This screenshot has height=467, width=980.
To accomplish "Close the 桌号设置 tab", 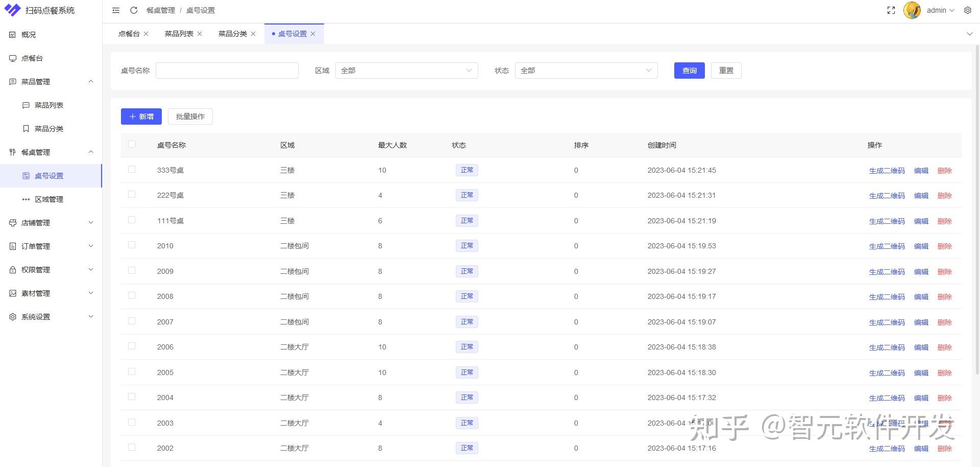I will [x=313, y=34].
